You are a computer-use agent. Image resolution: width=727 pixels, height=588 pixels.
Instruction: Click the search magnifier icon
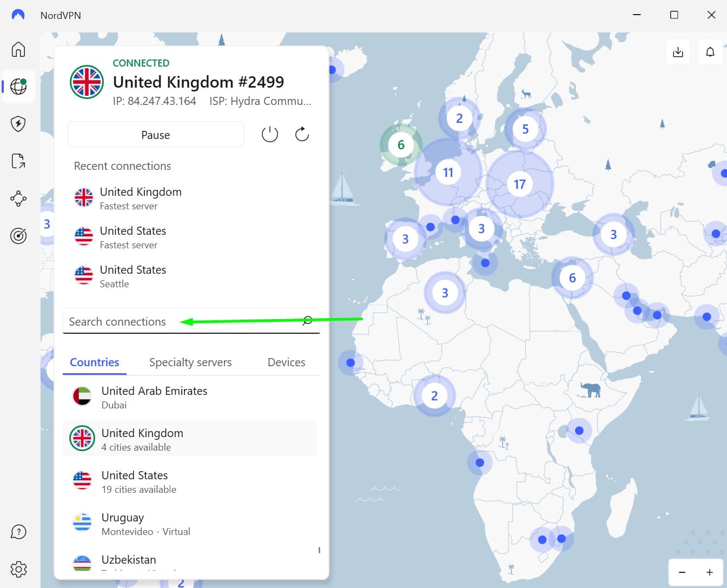tap(307, 321)
